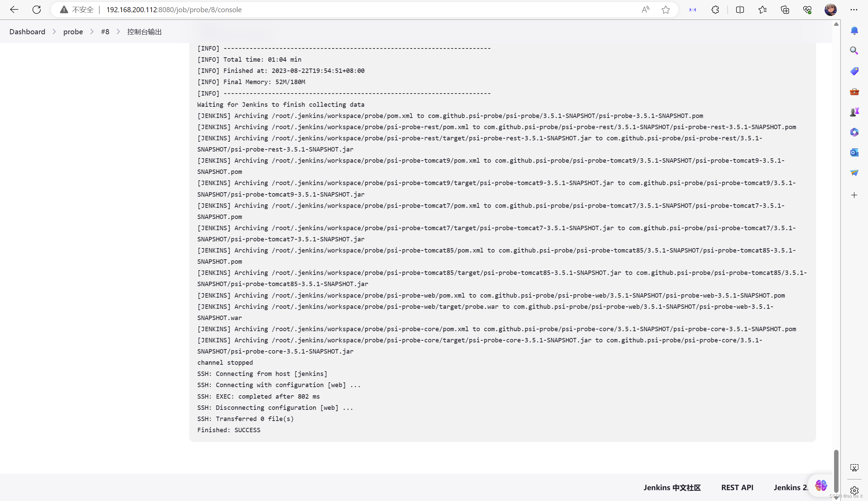Open the sidebar games chess icon
The image size is (868, 501).
(x=854, y=112)
